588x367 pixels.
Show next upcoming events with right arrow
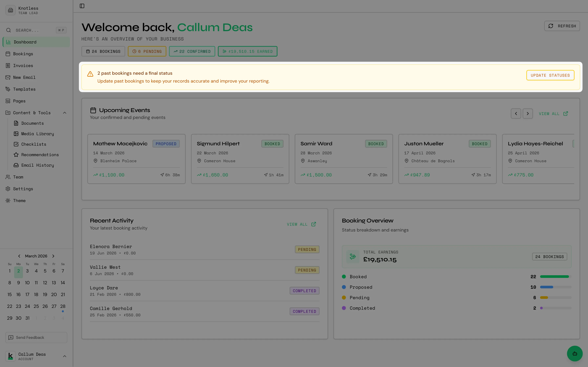pos(527,114)
